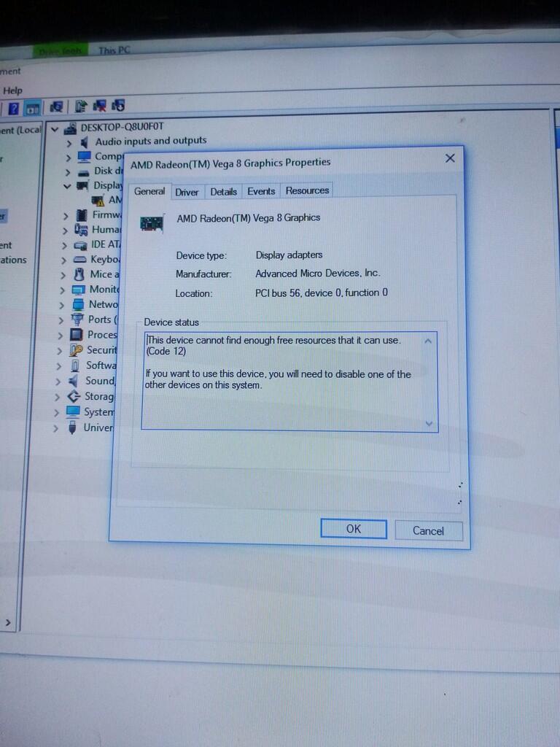Screen dimensions: 560x747
Task: Click the Network adapters category icon
Action: coord(78,304)
